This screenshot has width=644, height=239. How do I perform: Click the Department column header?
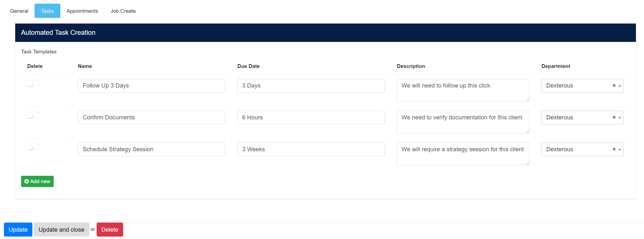tap(555, 66)
